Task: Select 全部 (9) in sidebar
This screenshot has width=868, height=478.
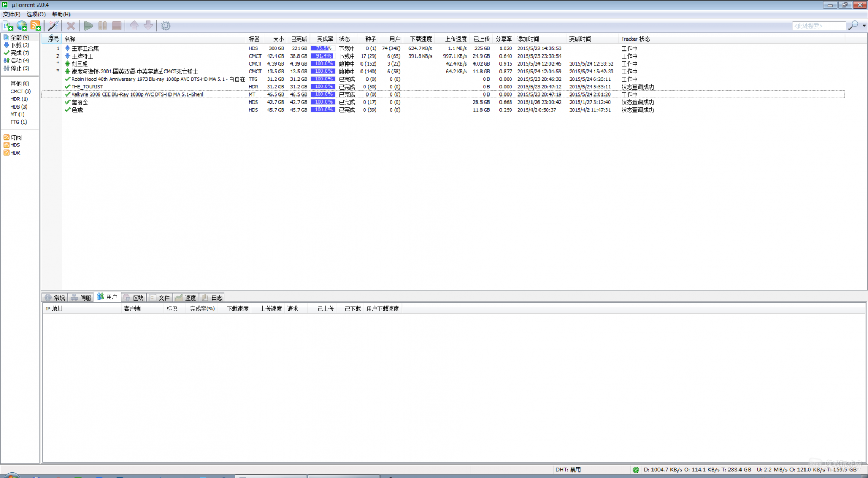Action: coord(20,37)
